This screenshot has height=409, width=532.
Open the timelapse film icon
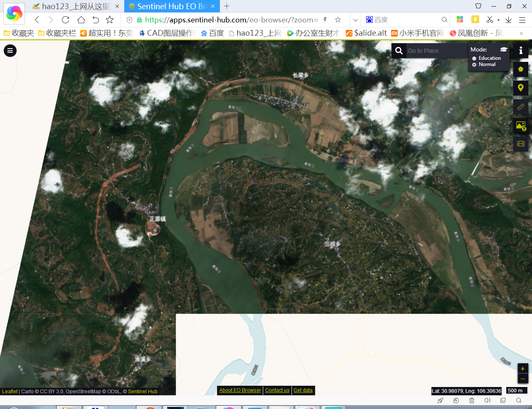tap(521, 144)
